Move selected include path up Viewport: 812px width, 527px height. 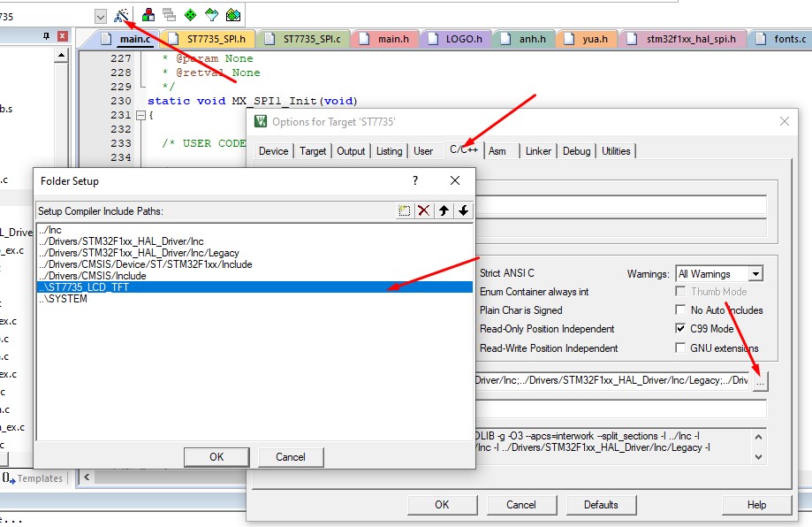coord(444,210)
